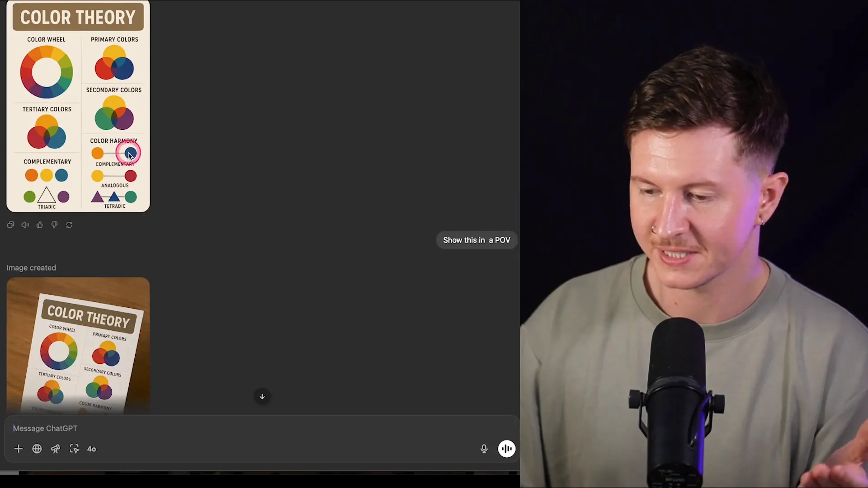This screenshot has height=488, width=868.
Task: Select the 'Show this in a POV' message bubble
Action: (x=477, y=240)
